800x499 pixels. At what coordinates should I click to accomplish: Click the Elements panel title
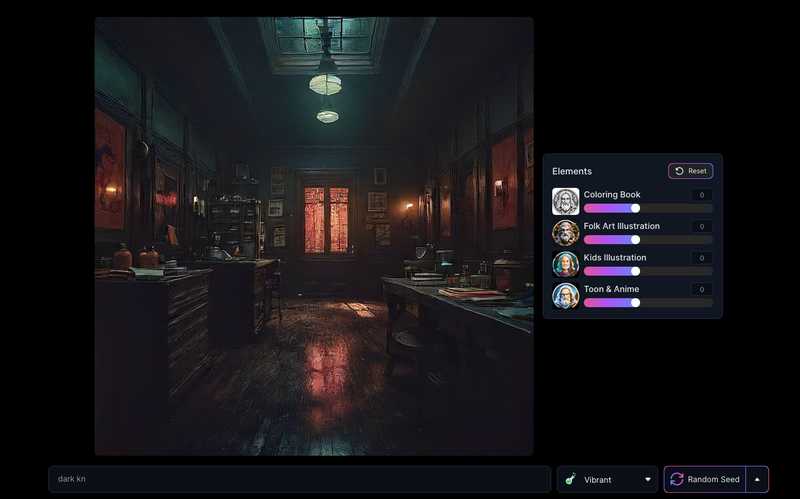[x=572, y=171]
